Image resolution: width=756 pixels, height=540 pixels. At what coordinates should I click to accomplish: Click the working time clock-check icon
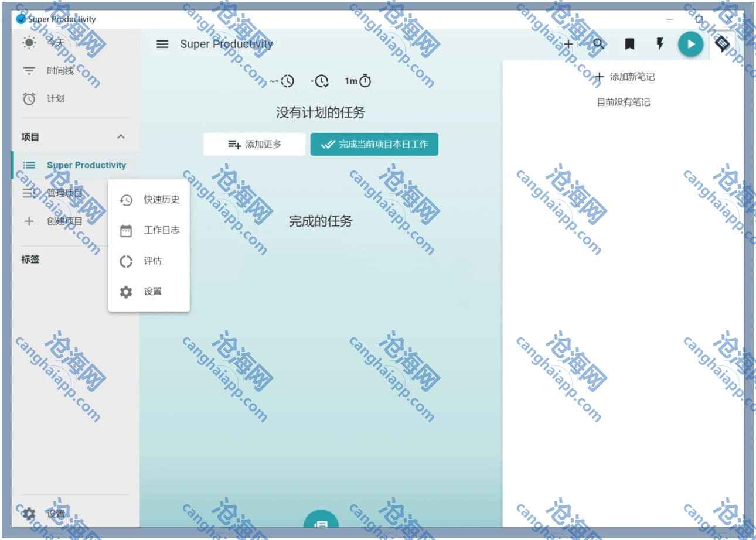320,81
